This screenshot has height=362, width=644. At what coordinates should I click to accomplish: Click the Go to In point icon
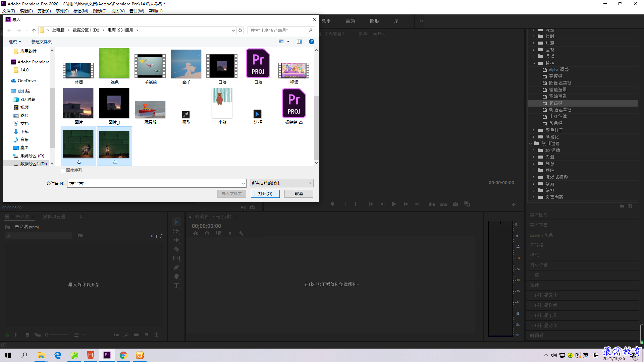(371, 204)
